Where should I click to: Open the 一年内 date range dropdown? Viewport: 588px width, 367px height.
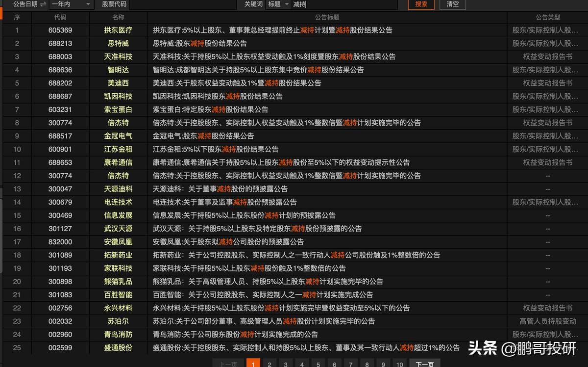[72, 4]
